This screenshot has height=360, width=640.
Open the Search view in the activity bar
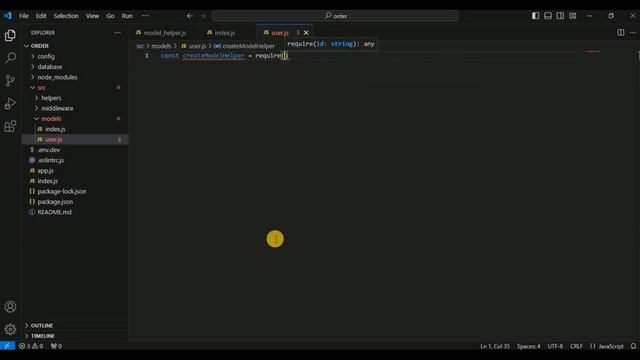coord(10,58)
